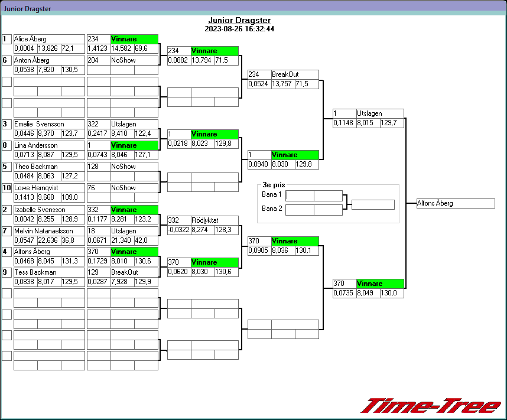The image size is (507, 420).
Task: Select the Emelie Svensson name cell
Action: tap(49, 124)
